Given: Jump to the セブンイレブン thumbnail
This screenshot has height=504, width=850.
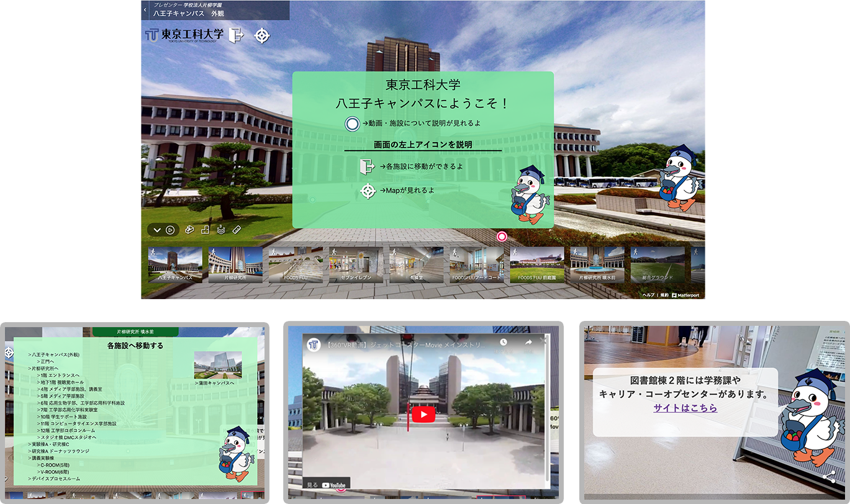Looking at the screenshot, I should point(356,265).
